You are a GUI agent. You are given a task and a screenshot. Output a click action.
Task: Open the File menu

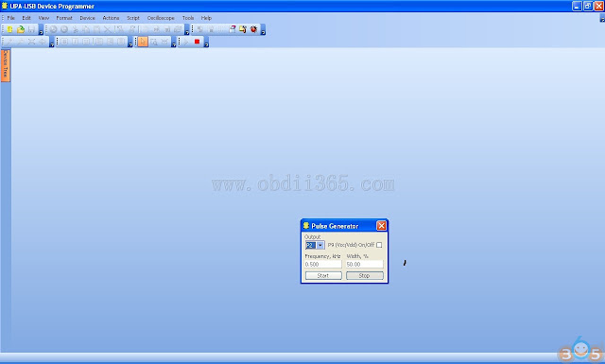click(10, 18)
